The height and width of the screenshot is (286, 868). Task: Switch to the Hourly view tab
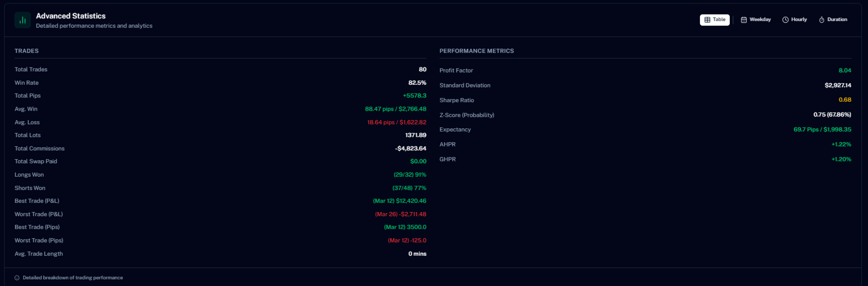pyautogui.click(x=795, y=20)
